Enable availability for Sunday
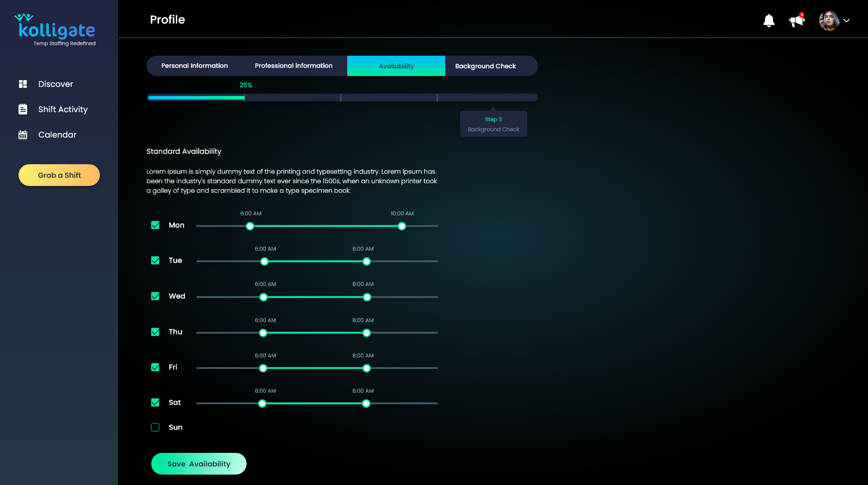This screenshot has width=868, height=485. [155, 427]
